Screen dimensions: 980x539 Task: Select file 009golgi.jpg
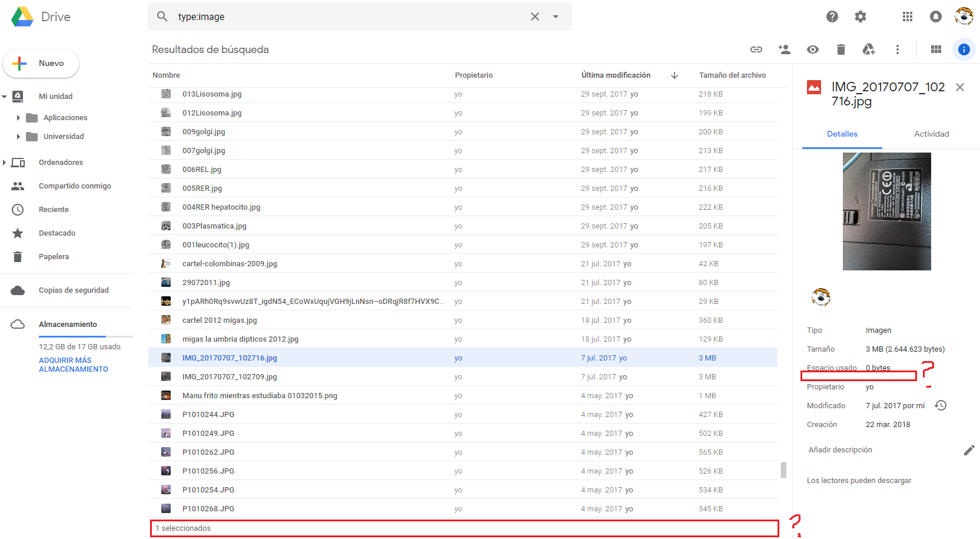(x=463, y=132)
